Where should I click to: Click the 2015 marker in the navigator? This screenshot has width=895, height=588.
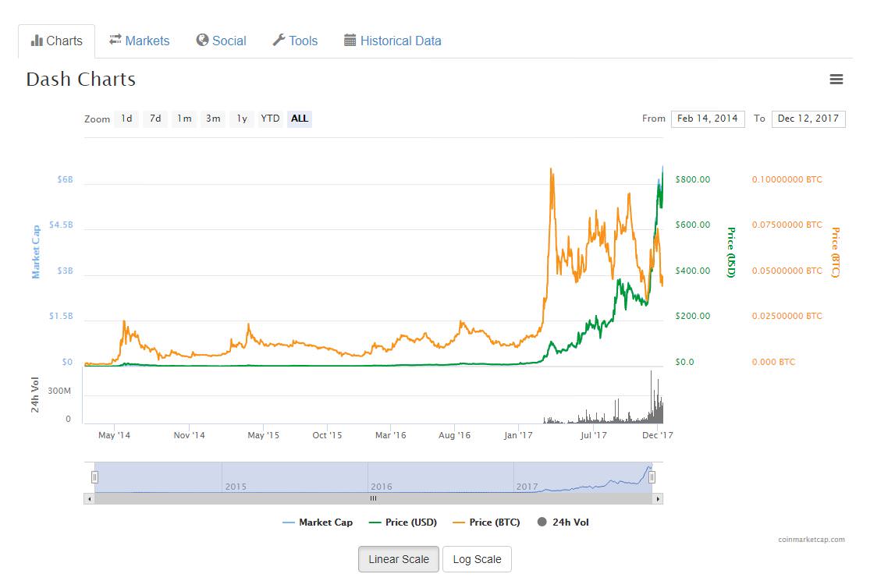pos(236,487)
